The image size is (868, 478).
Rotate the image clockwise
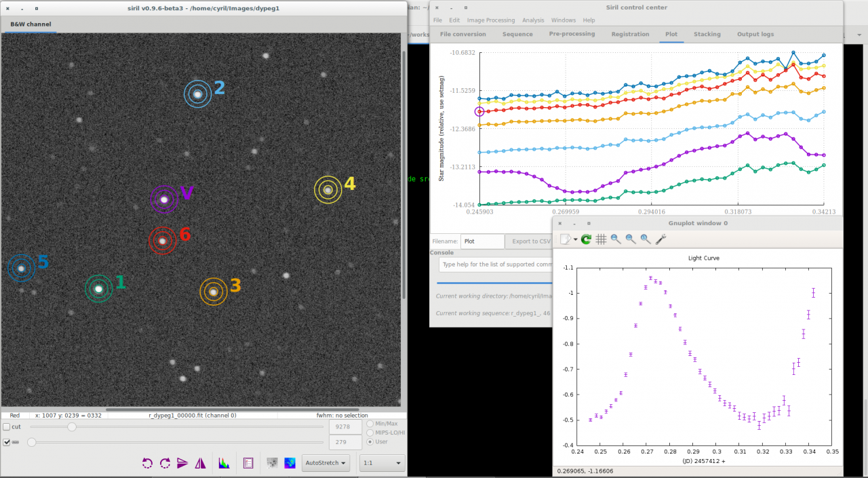(165, 464)
